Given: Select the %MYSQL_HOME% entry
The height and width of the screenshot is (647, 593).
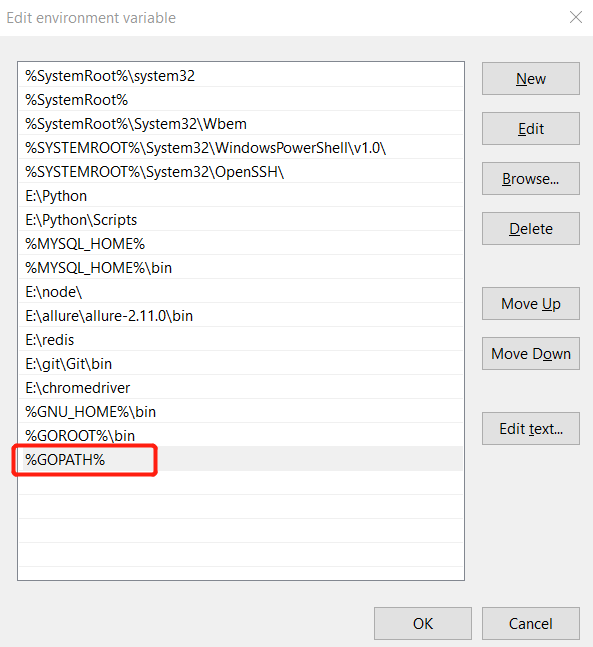Looking at the screenshot, I should [x=241, y=243].
